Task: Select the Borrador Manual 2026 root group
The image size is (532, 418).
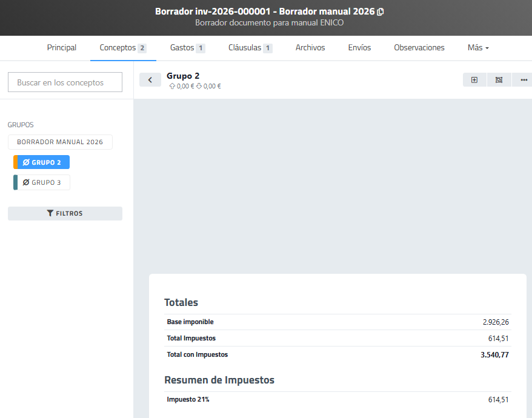Action: 60,142
